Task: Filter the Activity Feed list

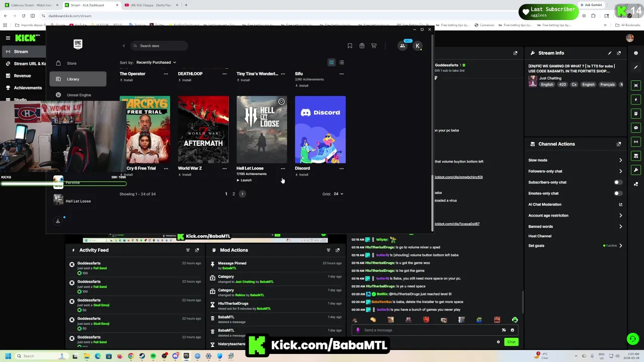Action: pos(188,250)
